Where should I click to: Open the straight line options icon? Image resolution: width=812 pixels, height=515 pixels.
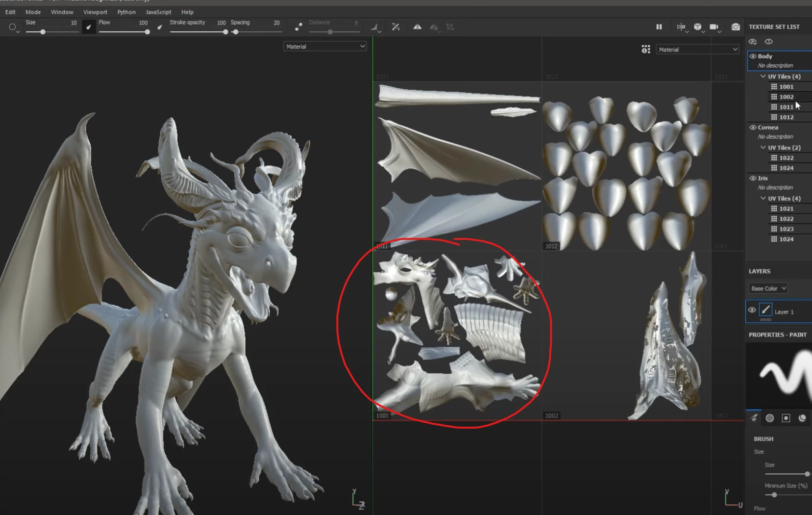tap(375, 27)
